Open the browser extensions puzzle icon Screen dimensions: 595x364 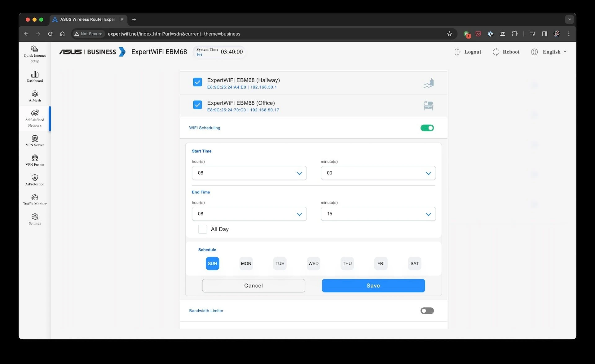click(514, 34)
